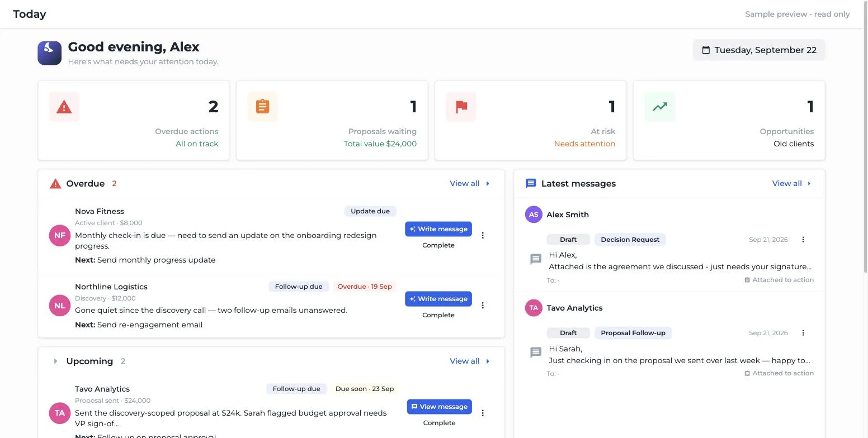Click 'Send re-engagement email' next step
The image size is (868, 438).
[x=150, y=325]
